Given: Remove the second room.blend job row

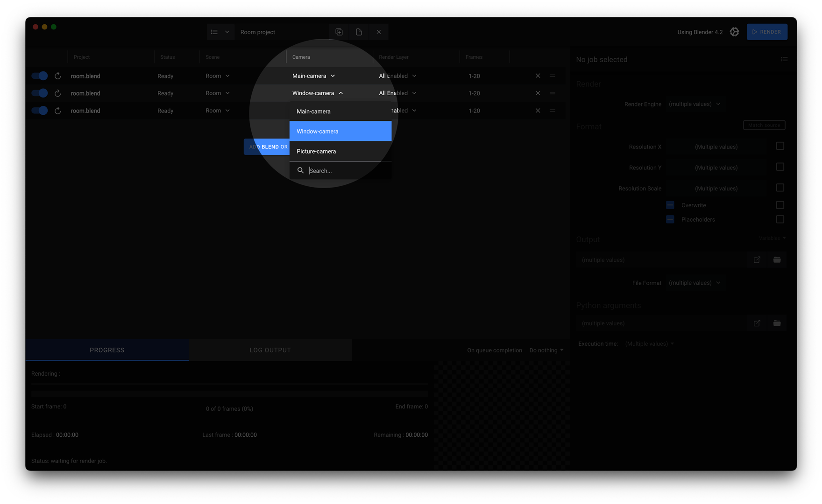Looking at the screenshot, I should tap(538, 93).
